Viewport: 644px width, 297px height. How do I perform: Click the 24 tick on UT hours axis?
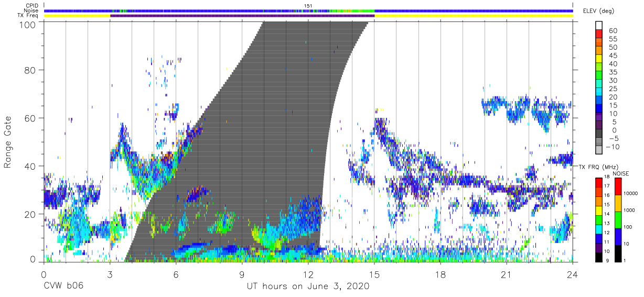click(x=573, y=275)
